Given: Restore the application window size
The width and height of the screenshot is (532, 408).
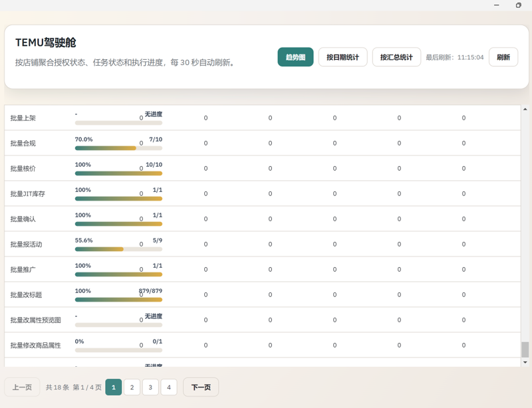Looking at the screenshot, I should point(518,5).
